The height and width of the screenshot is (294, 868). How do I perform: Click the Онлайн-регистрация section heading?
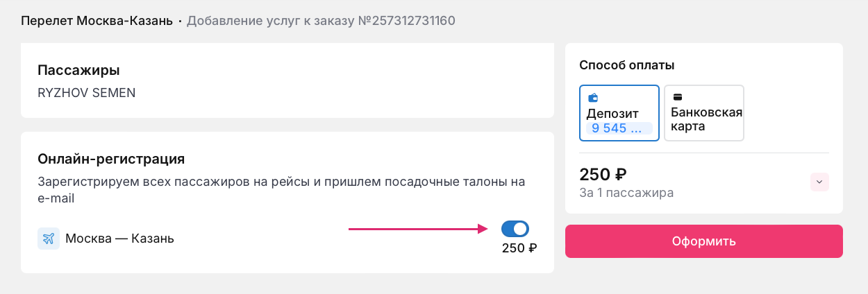click(x=111, y=159)
